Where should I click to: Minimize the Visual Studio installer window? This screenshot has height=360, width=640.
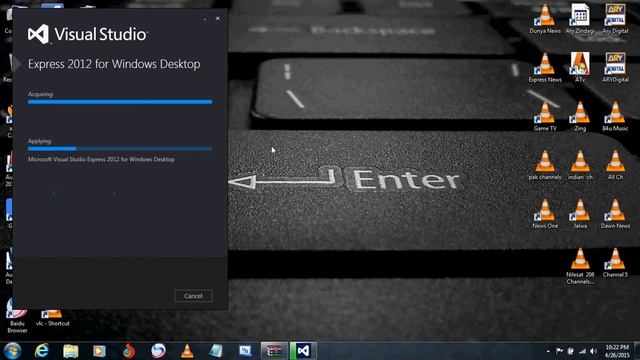pos(205,19)
